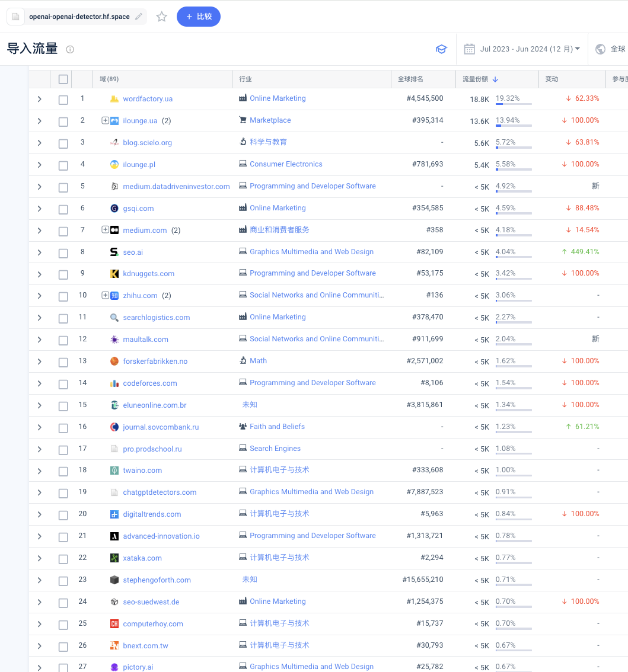Viewport: 628px width, 672px height.
Task: Click the plus icon beside zhihu.com
Action: pos(105,295)
